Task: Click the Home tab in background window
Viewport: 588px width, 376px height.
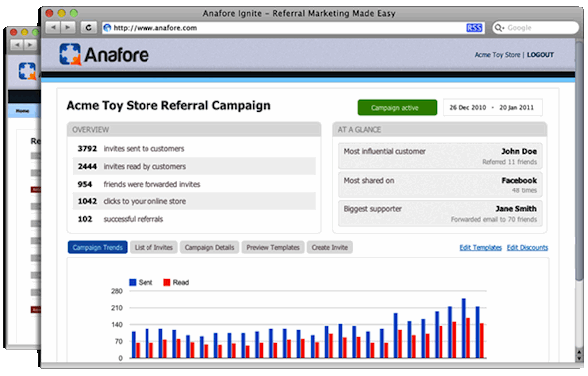Action: 23,111
